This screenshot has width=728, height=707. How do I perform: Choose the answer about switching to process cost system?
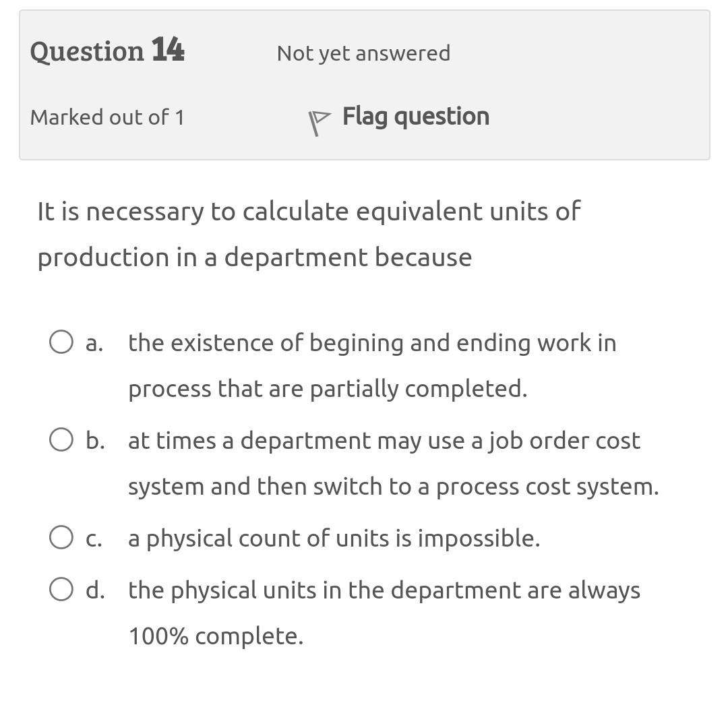384,440
